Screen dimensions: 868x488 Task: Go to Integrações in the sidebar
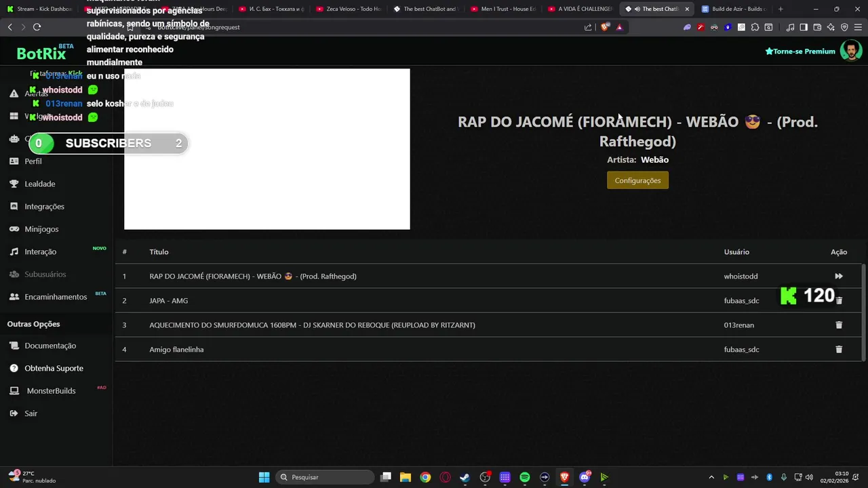[45, 206]
